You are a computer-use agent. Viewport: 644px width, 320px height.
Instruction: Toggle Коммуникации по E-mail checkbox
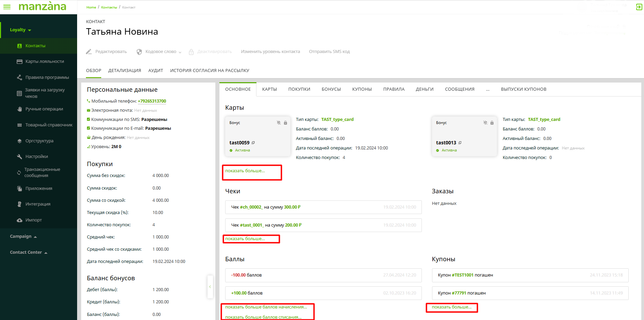point(89,128)
